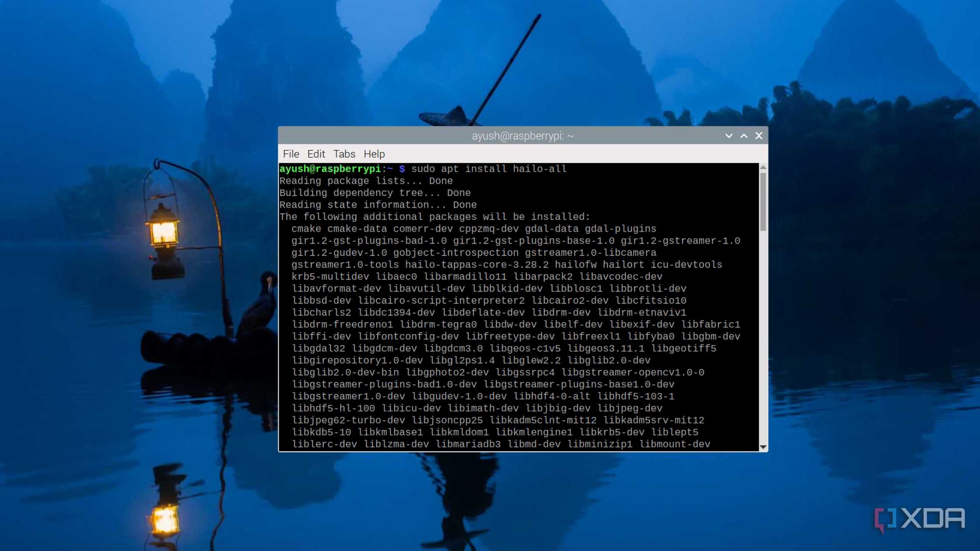Click the package name 'icu-devtools'
This screenshot has width=980, height=551.
pyautogui.click(x=686, y=265)
